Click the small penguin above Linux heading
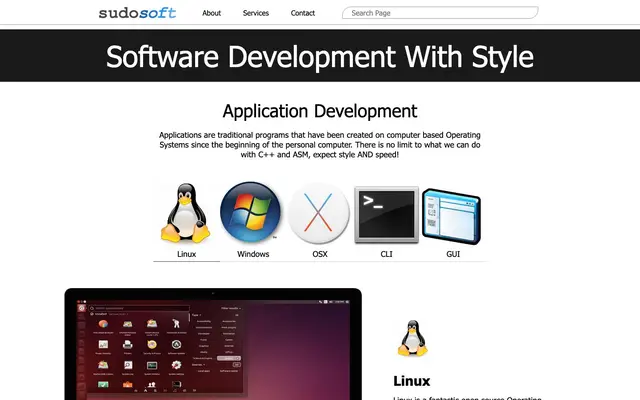 tap(413, 338)
